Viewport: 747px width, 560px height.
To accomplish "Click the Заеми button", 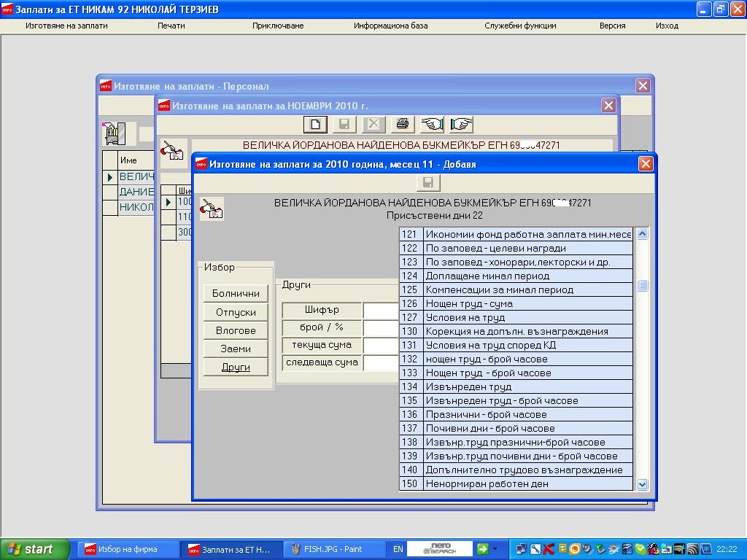I will pos(236,349).
